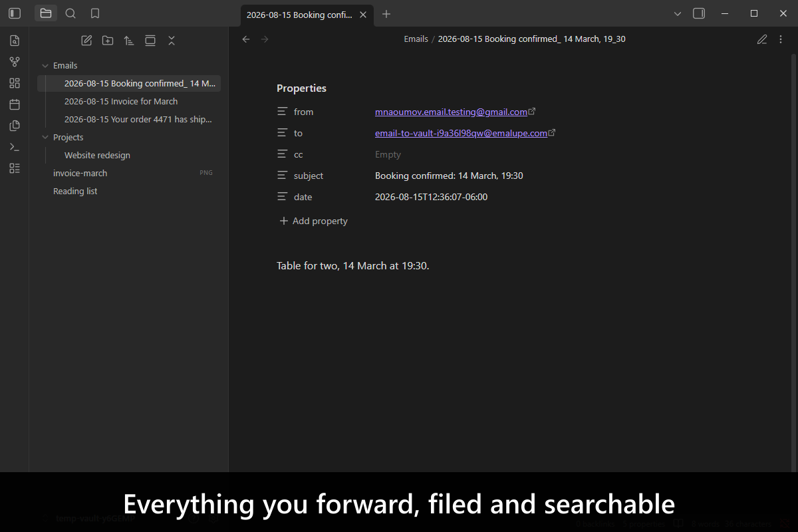Click the bottom checklist-style ribbon icon
798x532 pixels.
(x=15, y=168)
